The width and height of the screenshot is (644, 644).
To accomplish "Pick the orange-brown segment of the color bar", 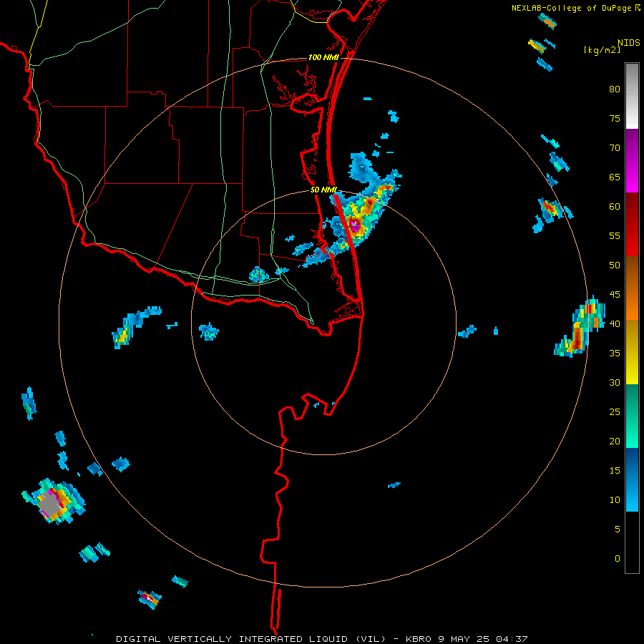I will (x=632, y=288).
